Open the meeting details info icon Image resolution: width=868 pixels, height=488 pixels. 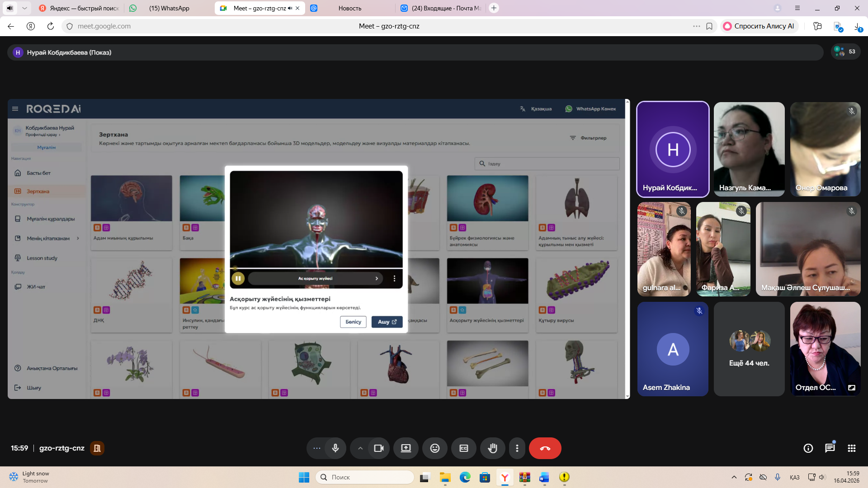808,448
